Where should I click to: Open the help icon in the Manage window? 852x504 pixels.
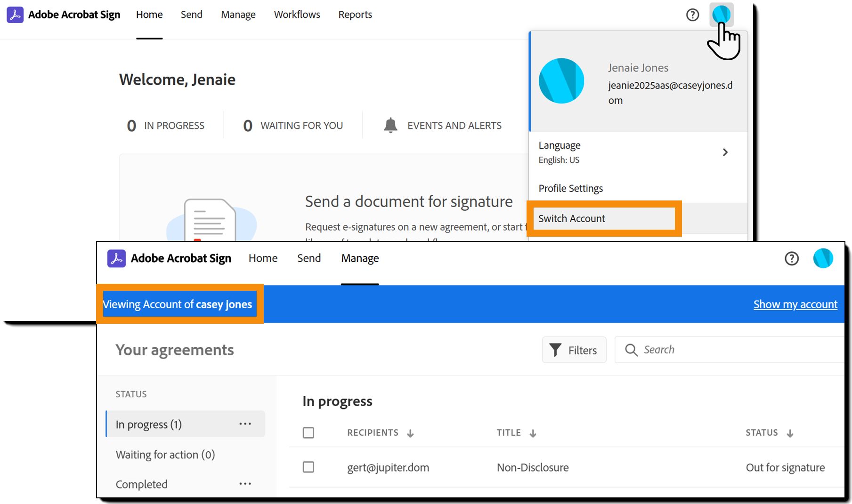coord(791,258)
